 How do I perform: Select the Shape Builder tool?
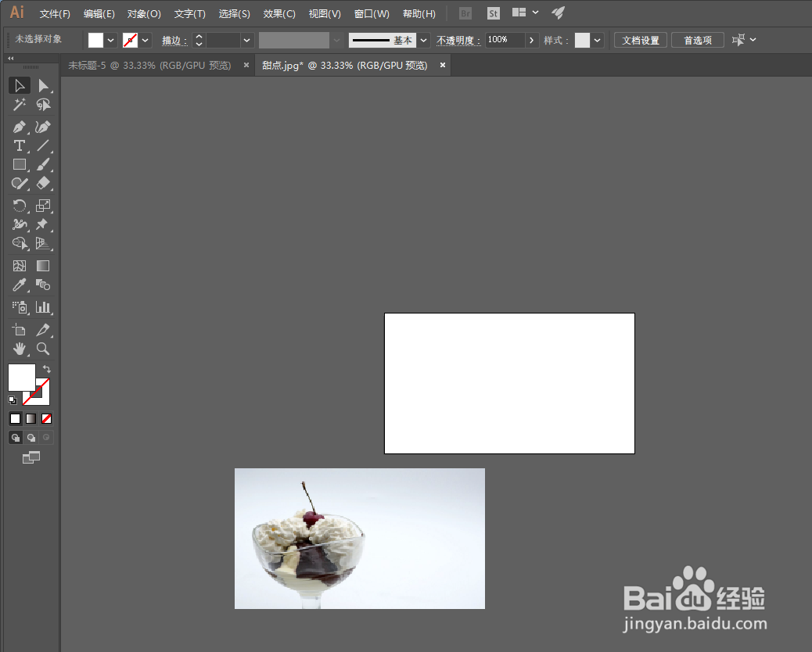[20, 243]
